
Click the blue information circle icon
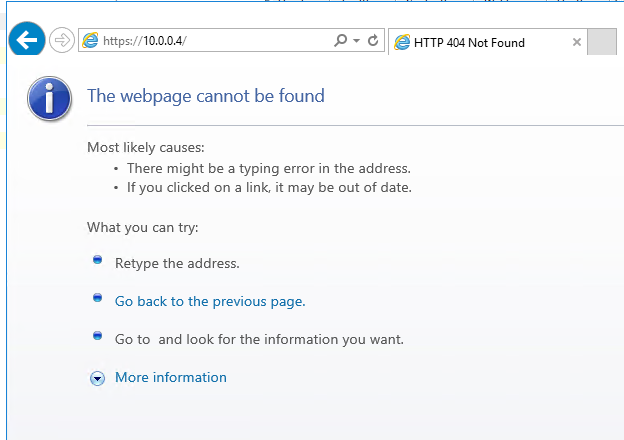(x=49, y=98)
